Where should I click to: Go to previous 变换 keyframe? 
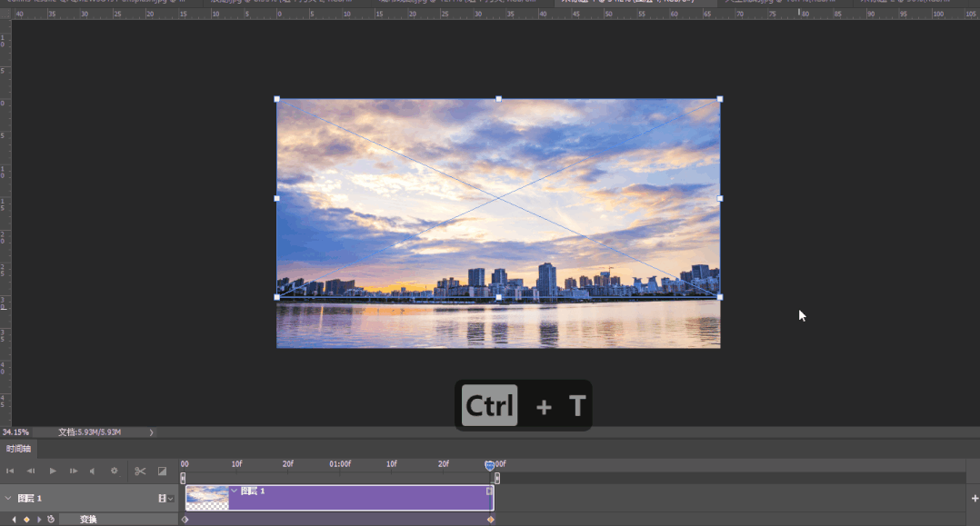click(15, 520)
